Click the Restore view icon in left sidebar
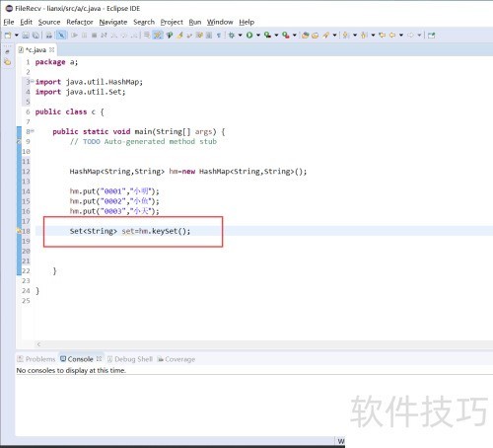 (x=7, y=51)
